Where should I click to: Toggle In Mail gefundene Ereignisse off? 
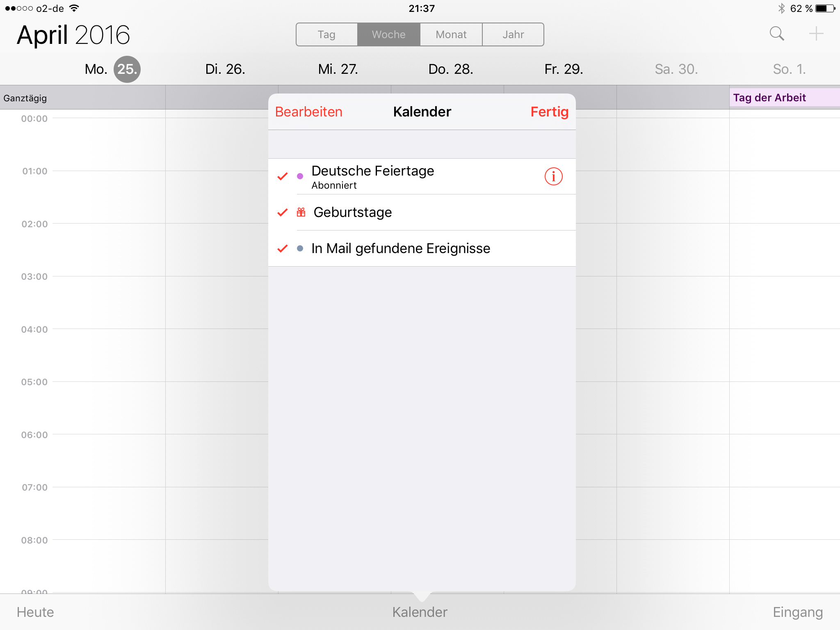pos(282,248)
